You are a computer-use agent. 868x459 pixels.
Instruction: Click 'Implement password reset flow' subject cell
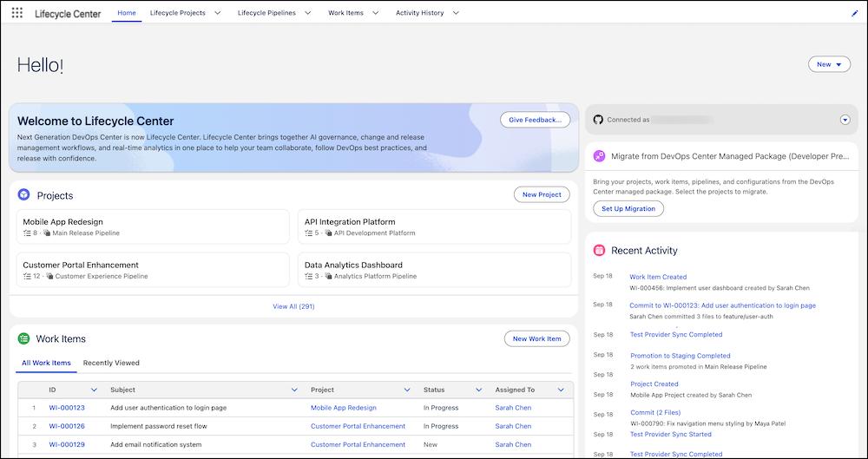tap(158, 426)
